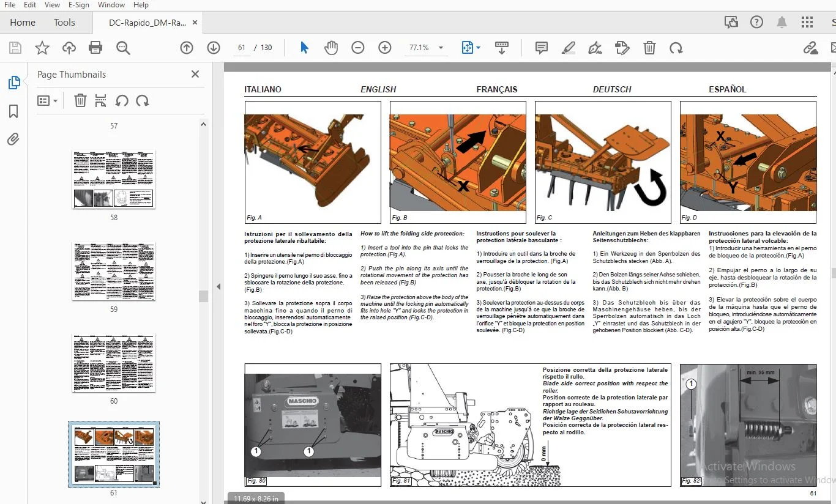The height and width of the screenshot is (504, 836).
Task: Go to next page arrow
Action: pos(214,48)
